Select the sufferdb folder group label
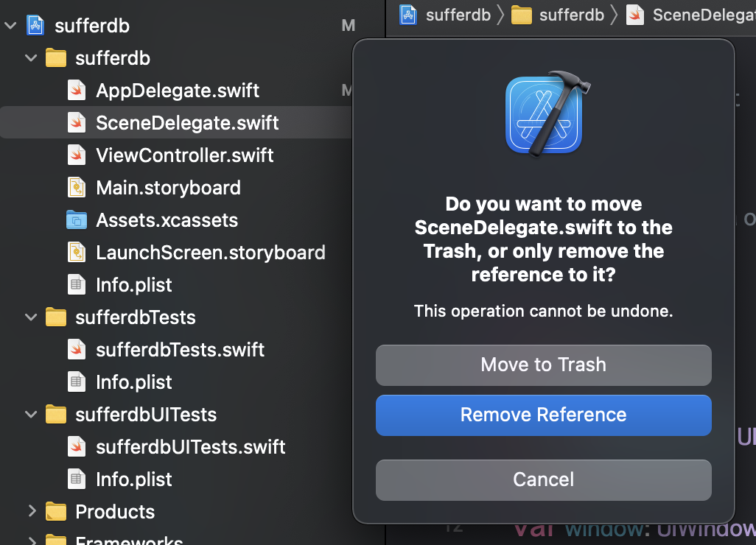This screenshot has width=756, height=545. tap(113, 58)
